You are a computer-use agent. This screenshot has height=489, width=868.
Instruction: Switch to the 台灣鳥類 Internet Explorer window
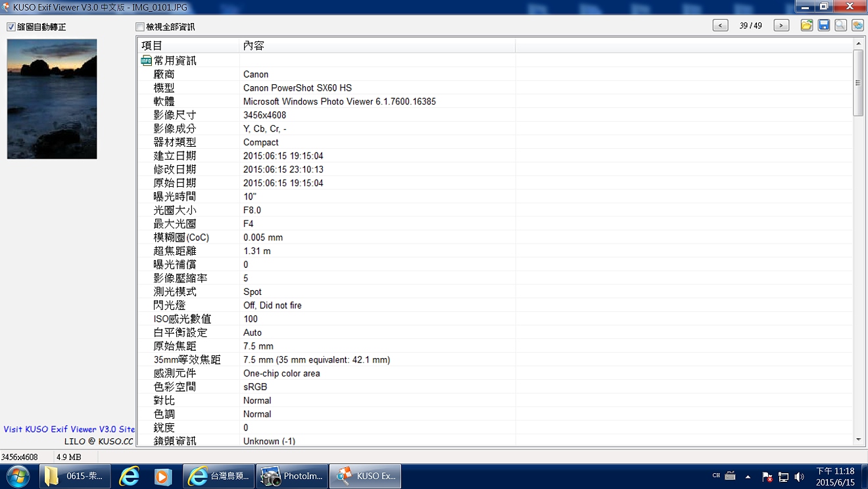coord(218,476)
